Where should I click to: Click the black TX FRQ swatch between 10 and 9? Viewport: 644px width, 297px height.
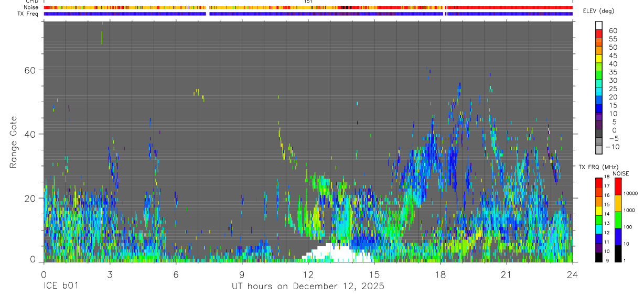pyautogui.click(x=599, y=257)
